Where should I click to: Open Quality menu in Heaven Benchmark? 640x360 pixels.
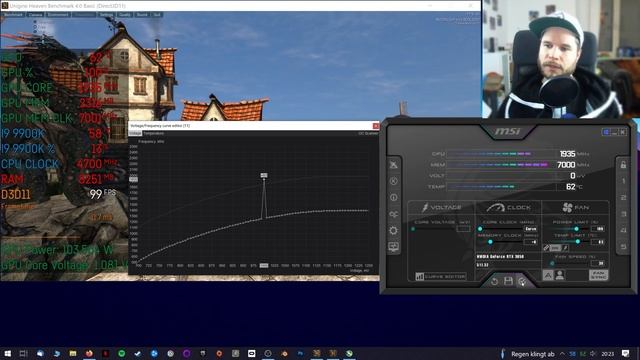tap(125, 15)
